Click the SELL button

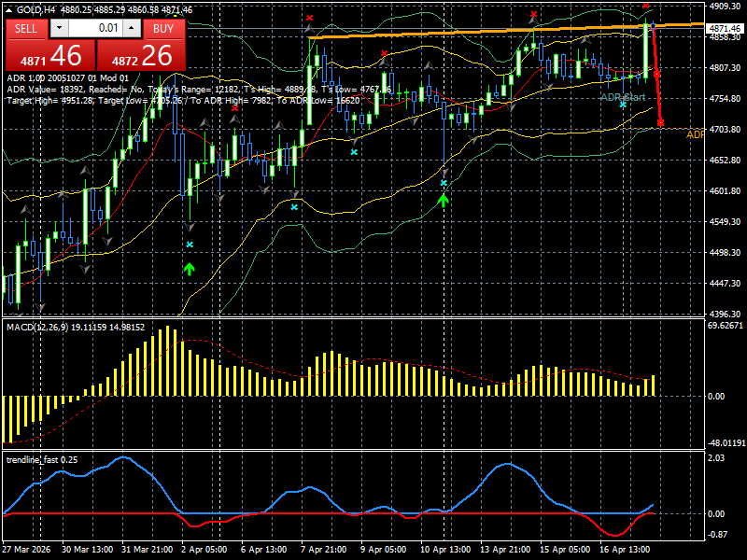[27, 29]
